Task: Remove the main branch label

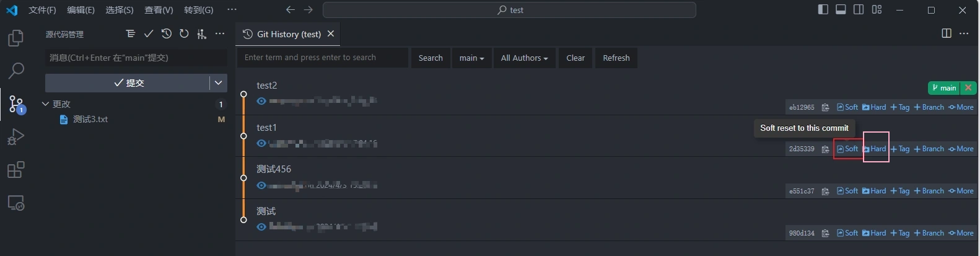Action: (968, 88)
